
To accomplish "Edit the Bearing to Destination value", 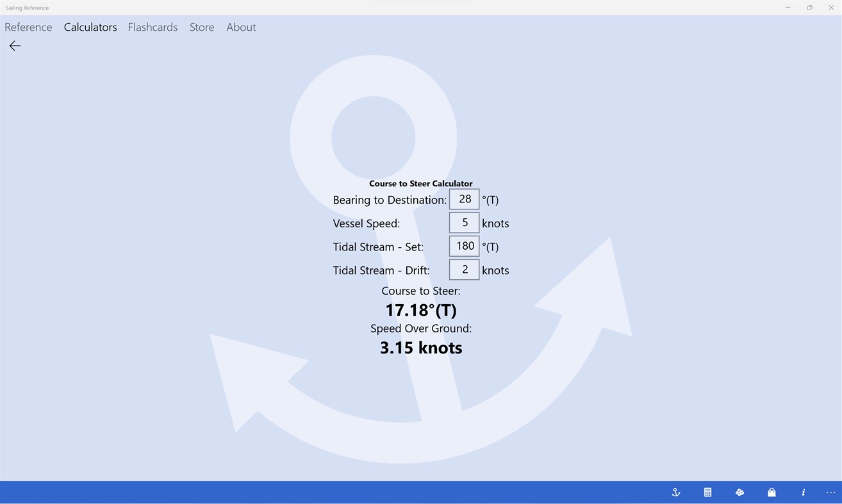I will pos(464,199).
